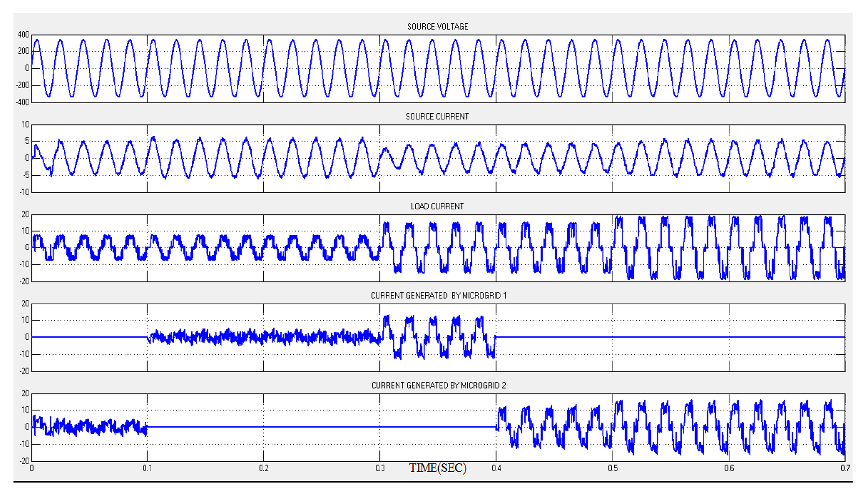The image size is (868, 497).
Task: Click the LOAD CURRENT plot title
Action: tap(437, 206)
